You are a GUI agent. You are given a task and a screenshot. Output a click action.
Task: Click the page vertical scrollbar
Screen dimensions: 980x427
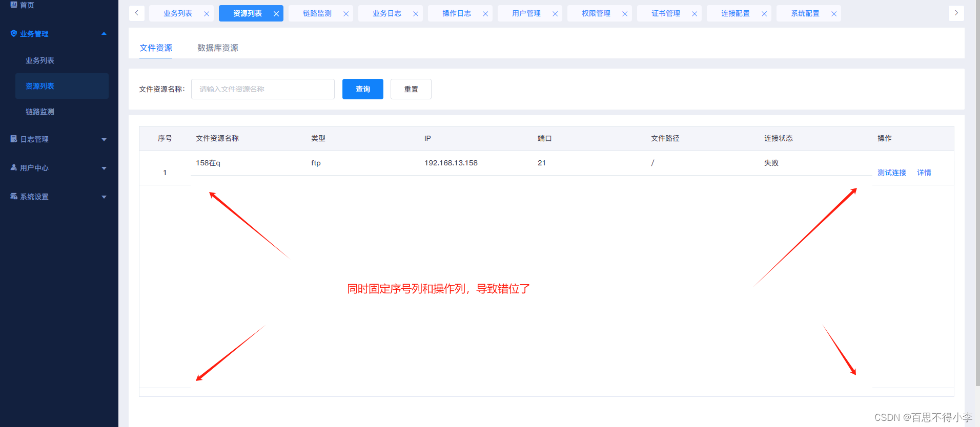pos(977,193)
